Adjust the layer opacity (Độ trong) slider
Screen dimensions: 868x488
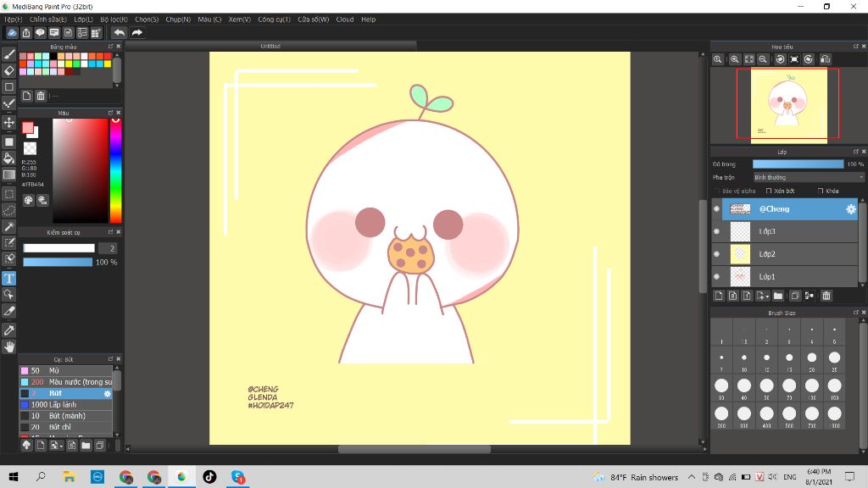click(x=798, y=164)
